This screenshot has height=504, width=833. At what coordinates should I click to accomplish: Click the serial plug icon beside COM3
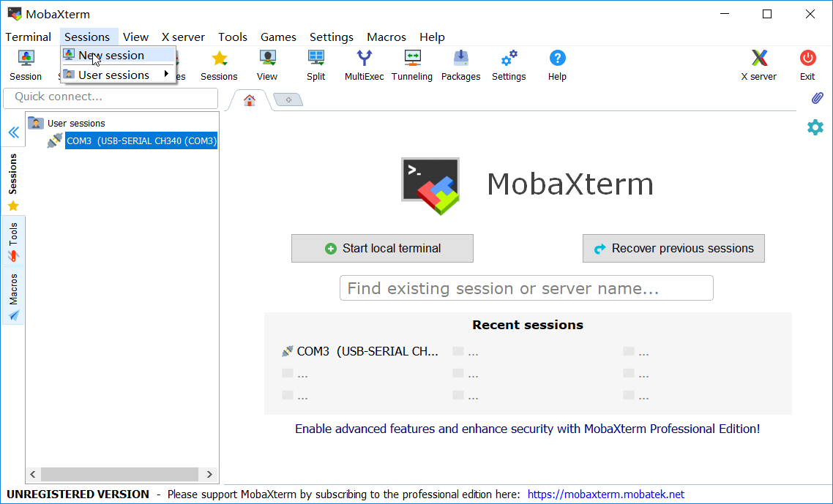pos(55,140)
